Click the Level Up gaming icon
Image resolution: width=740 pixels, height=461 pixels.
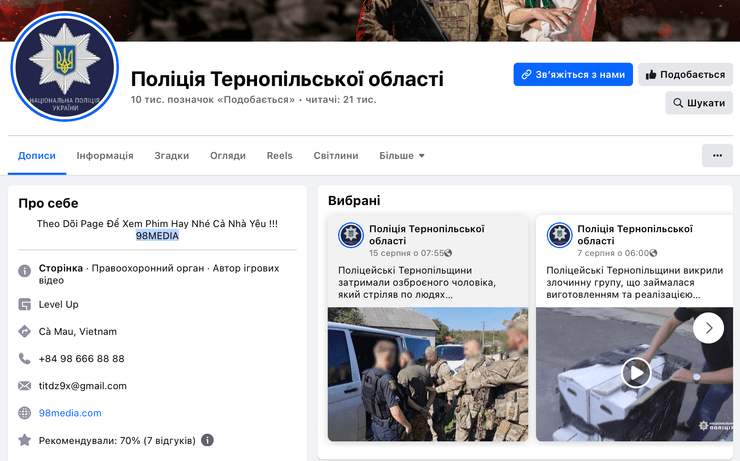coord(25,304)
